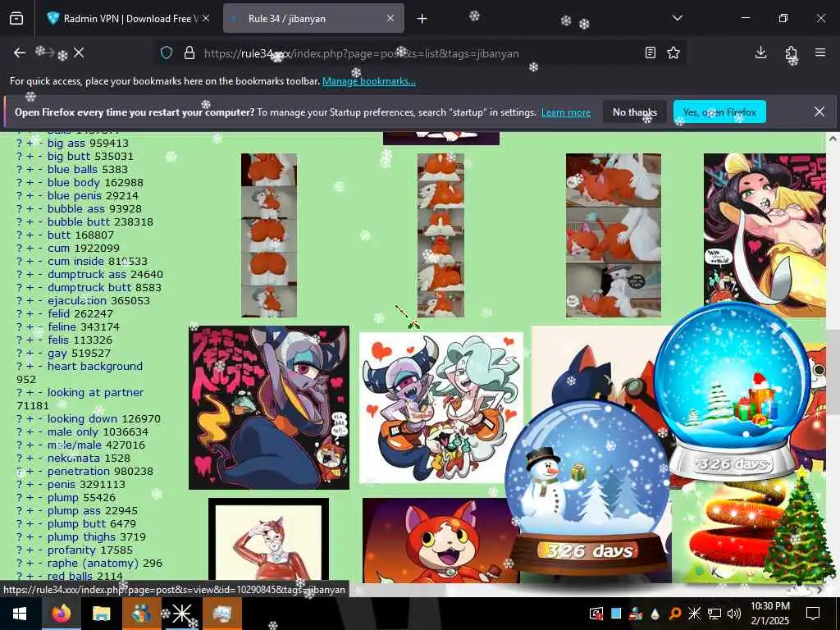
Task: Open the Firefox application hamburger menu
Action: (x=820, y=52)
